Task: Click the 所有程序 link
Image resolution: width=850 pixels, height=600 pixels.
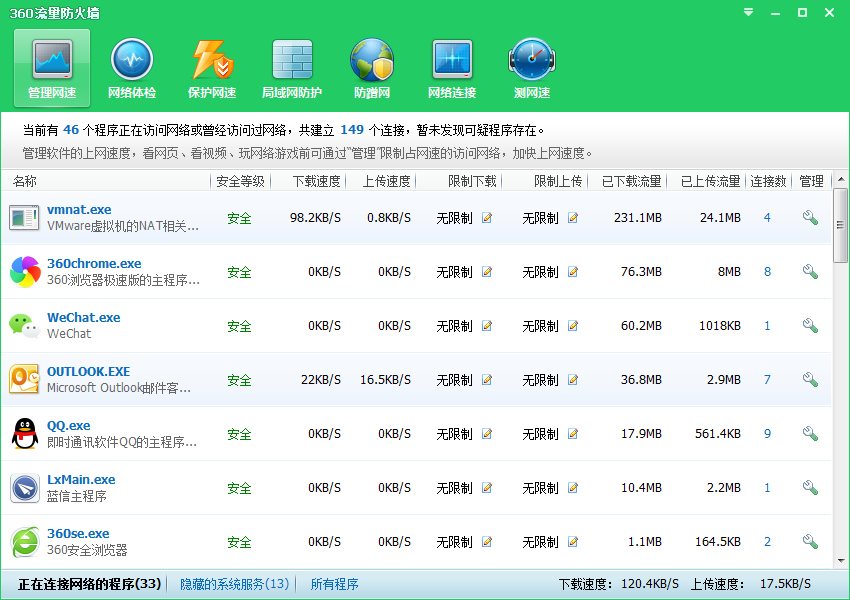Action: click(334, 584)
